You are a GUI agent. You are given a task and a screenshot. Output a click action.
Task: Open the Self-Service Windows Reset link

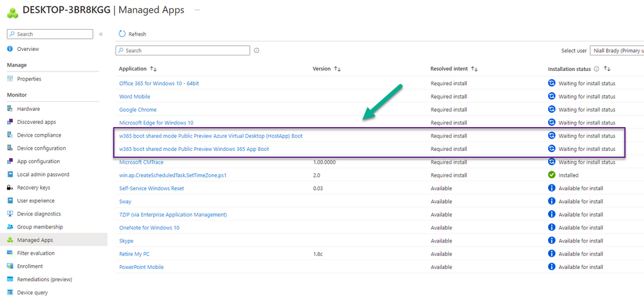(x=151, y=188)
